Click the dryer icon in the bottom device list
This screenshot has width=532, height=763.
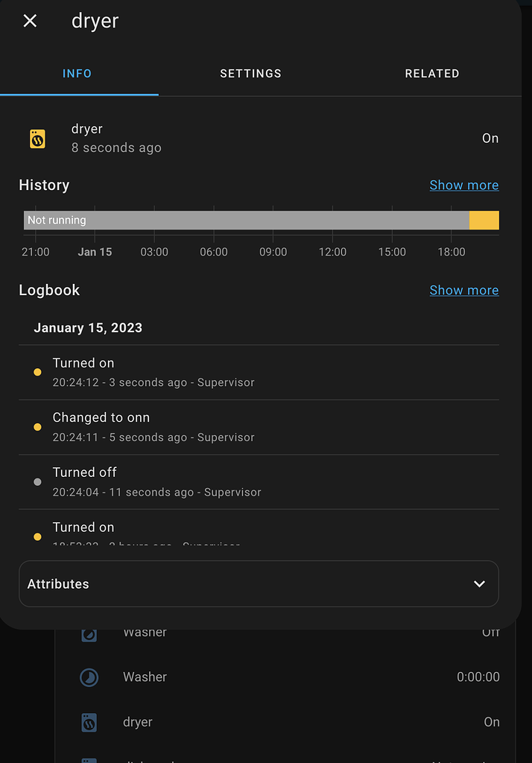click(89, 722)
